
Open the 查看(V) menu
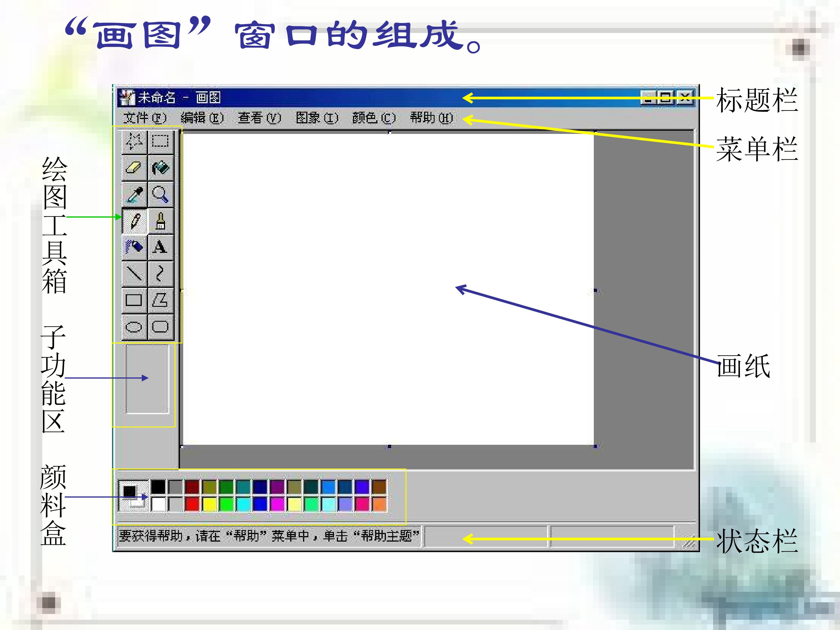pyautogui.click(x=259, y=118)
